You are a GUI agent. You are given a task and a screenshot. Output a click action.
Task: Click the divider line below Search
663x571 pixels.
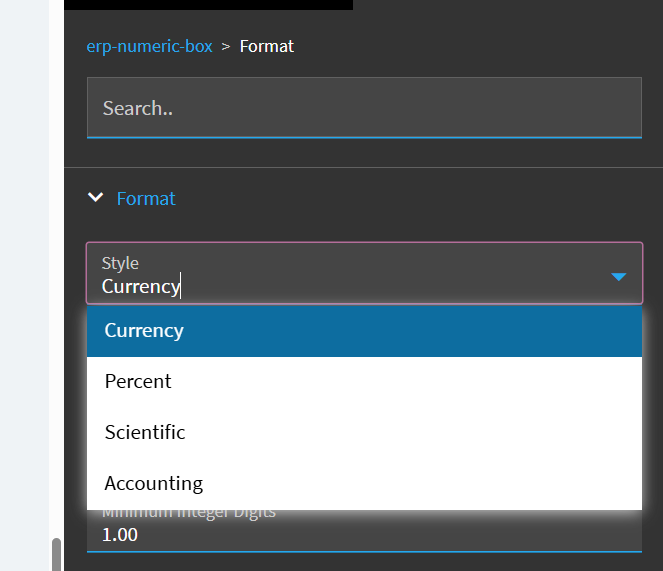364,167
